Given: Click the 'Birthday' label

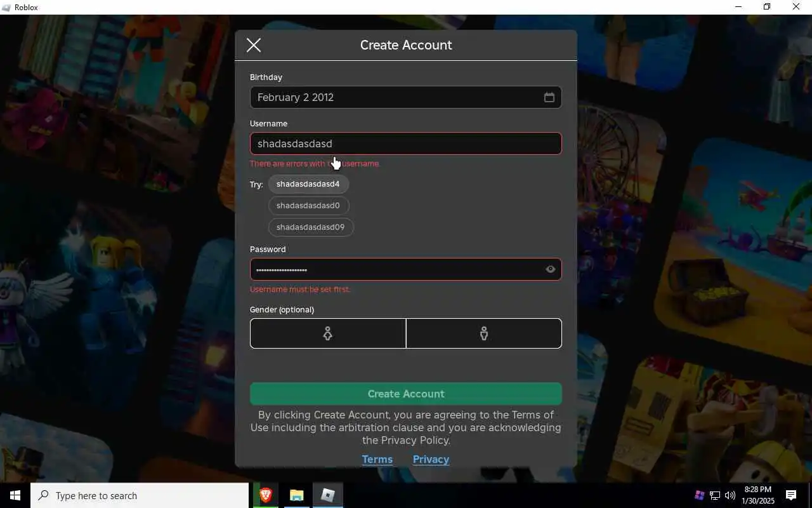Looking at the screenshot, I should tap(266, 77).
